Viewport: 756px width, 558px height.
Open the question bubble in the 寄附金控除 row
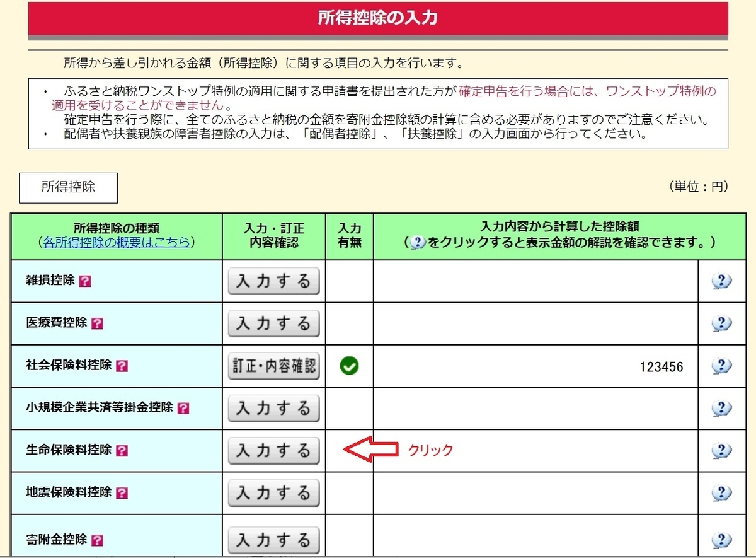[x=722, y=535]
